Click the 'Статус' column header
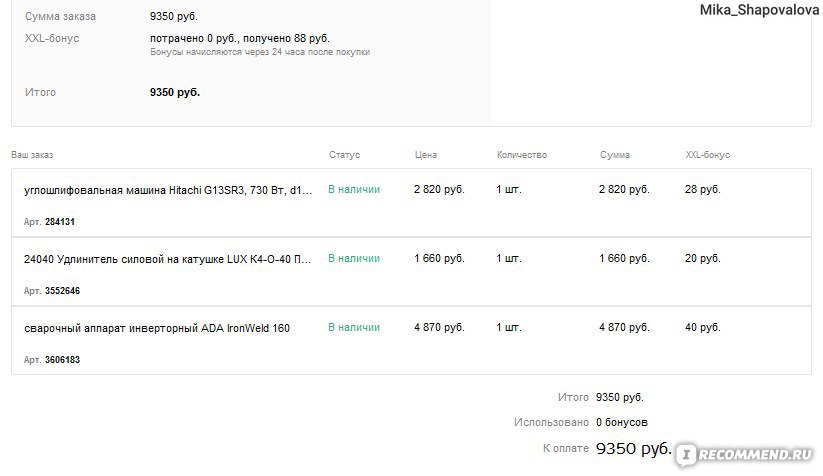 (x=344, y=155)
